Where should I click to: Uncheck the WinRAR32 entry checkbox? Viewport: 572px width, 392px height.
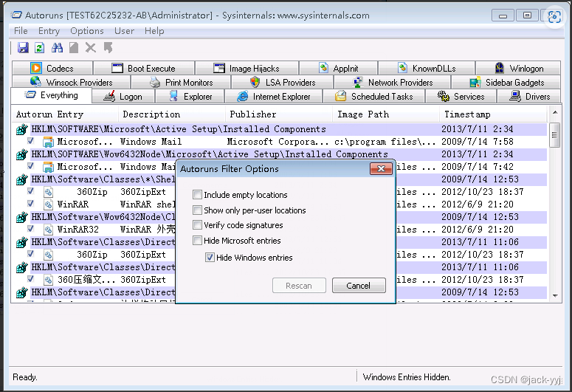point(31,229)
